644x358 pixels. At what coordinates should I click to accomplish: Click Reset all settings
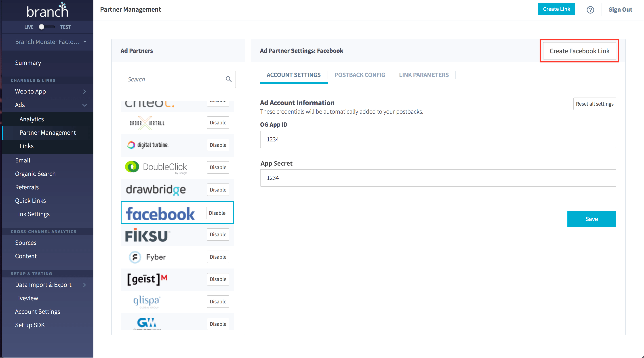(594, 104)
